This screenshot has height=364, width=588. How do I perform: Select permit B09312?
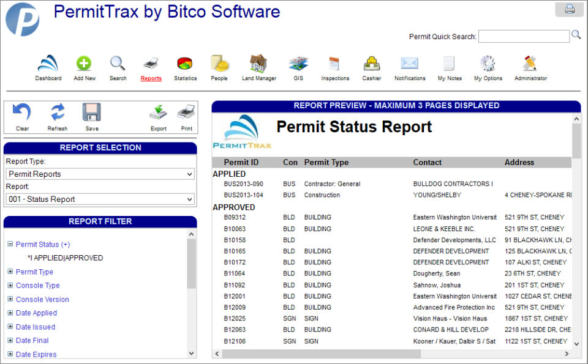tap(235, 217)
